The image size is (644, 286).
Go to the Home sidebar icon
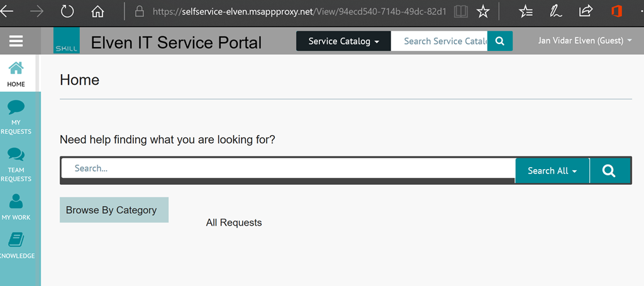pos(16,68)
